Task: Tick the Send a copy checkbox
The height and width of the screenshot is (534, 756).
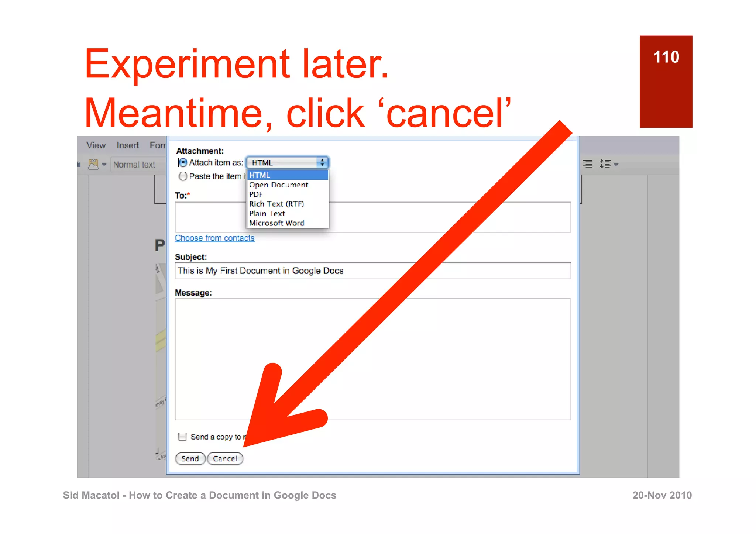Action: point(182,437)
